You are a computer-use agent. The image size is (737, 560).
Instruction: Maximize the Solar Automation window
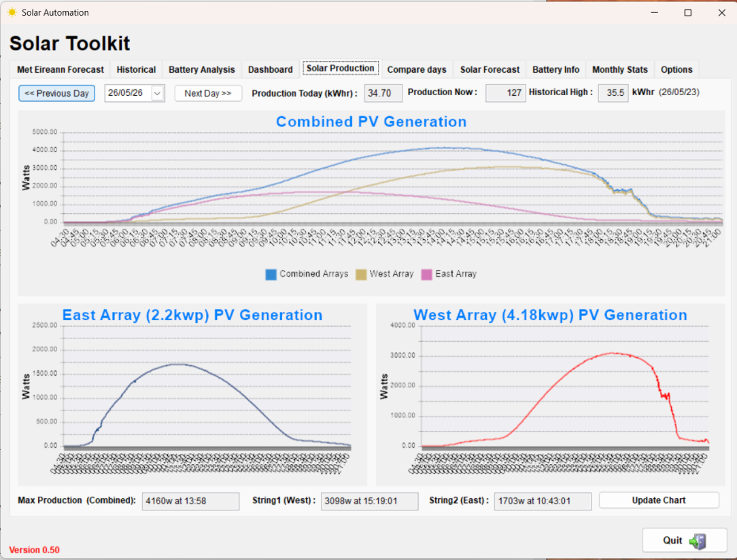[x=687, y=13]
